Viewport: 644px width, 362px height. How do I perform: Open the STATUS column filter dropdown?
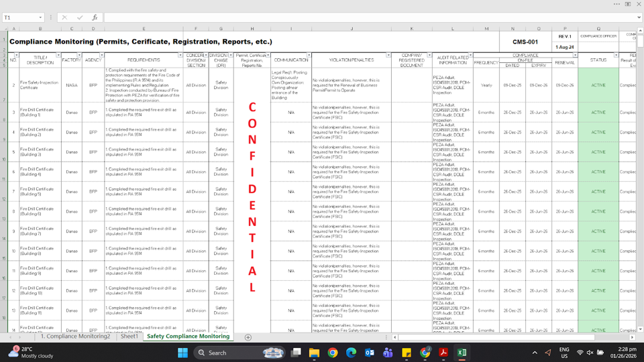point(616,55)
